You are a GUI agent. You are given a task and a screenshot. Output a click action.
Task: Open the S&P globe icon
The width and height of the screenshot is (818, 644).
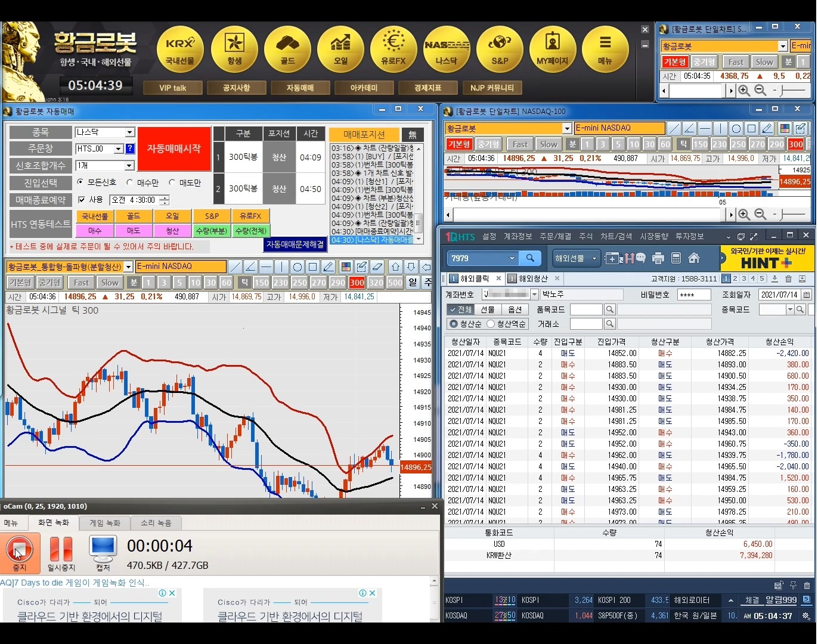[500, 49]
